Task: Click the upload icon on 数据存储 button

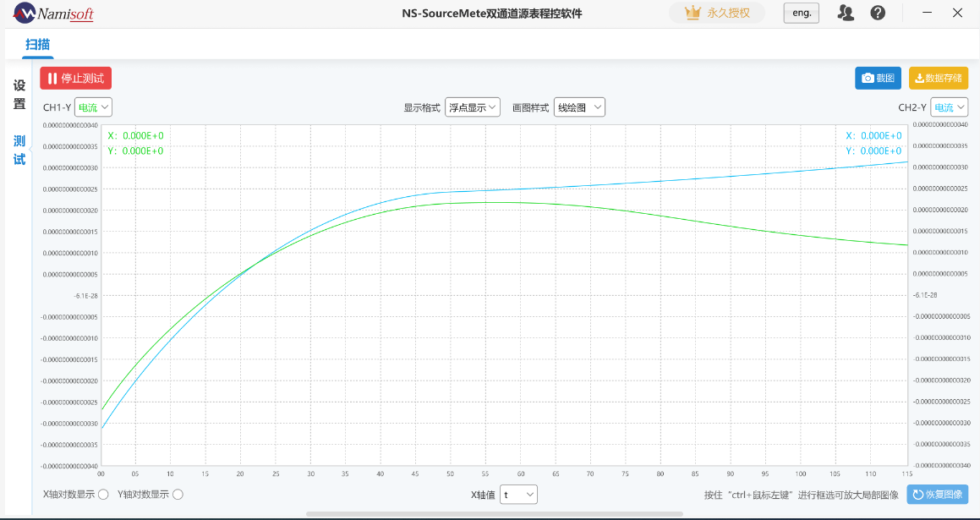Action: [921, 78]
